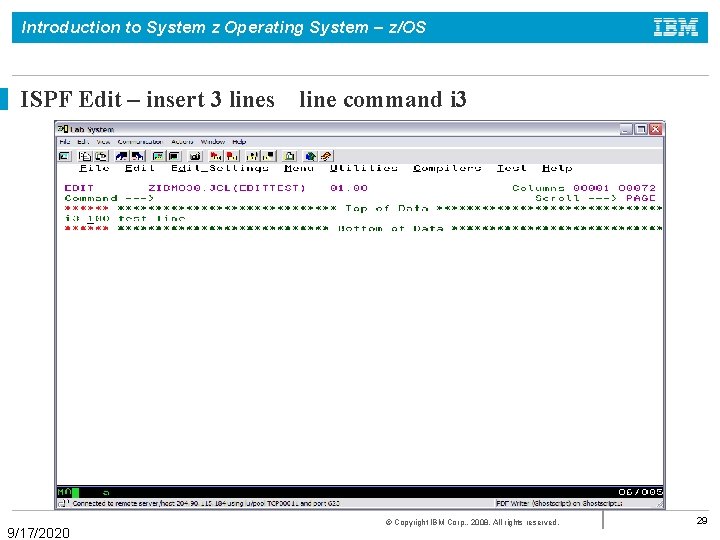Select Utilities on ISPF action bar
Image resolution: width=720 pixels, height=540 pixels.
pyautogui.click(x=364, y=168)
